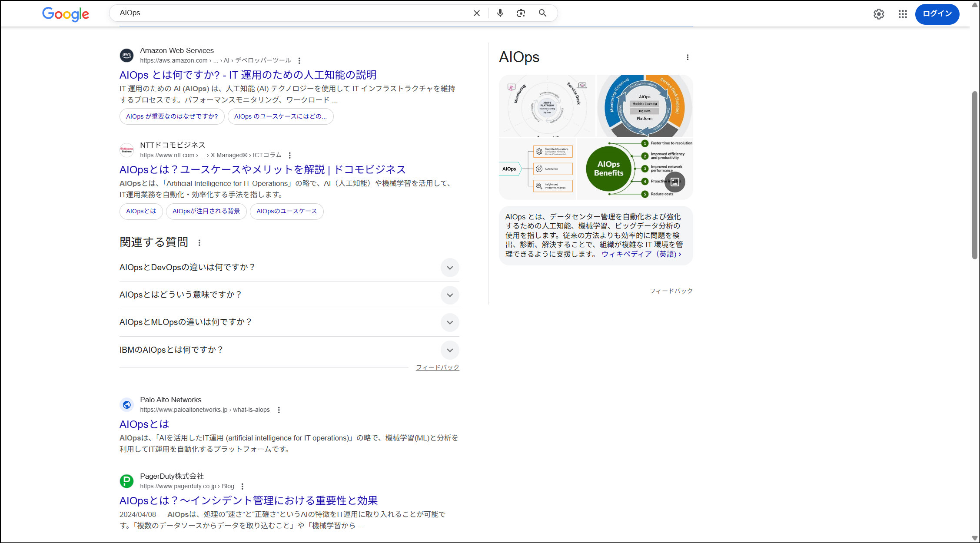Run the search with the magnifier icon
This screenshot has width=980, height=543.
click(542, 13)
